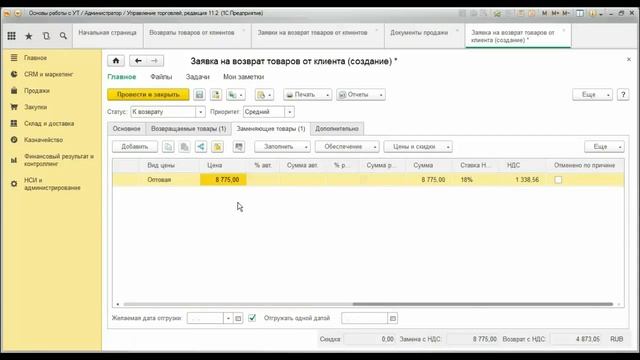Viewport: 640px width, 360px height.
Task: Expand the desired shipment date dropdown arrow
Action: pyautogui.click(x=228, y=318)
